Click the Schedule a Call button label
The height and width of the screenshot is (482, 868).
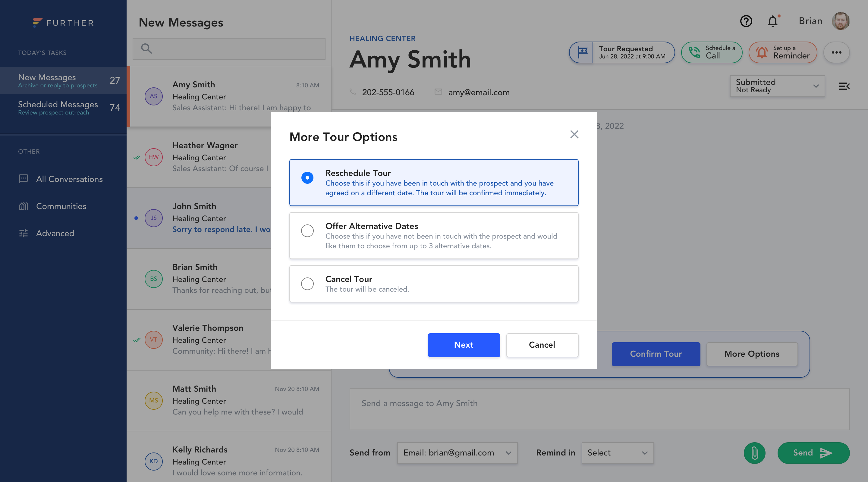(720, 52)
